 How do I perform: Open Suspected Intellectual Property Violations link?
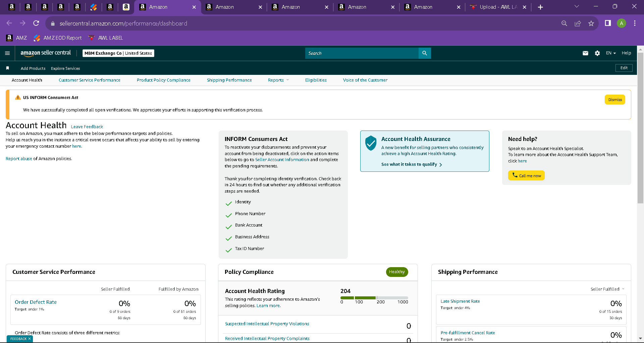(x=267, y=324)
